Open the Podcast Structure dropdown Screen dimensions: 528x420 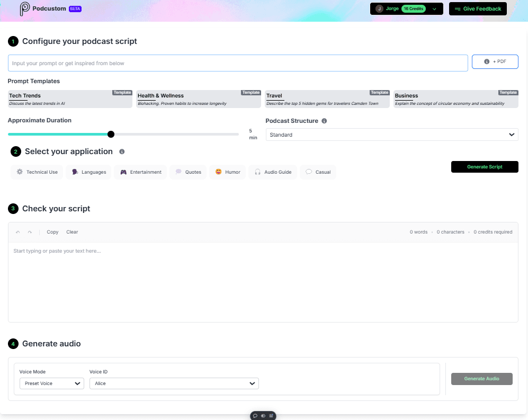pyautogui.click(x=392, y=135)
